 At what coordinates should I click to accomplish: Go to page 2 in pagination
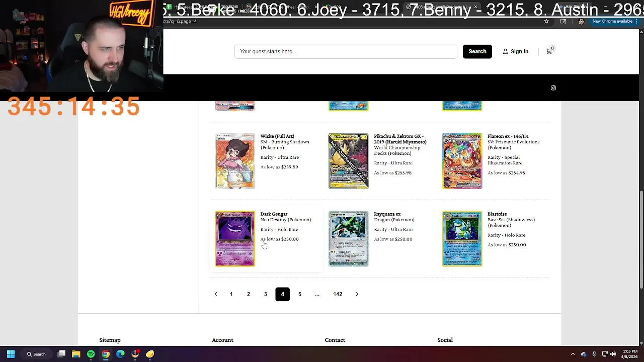[x=249, y=294]
